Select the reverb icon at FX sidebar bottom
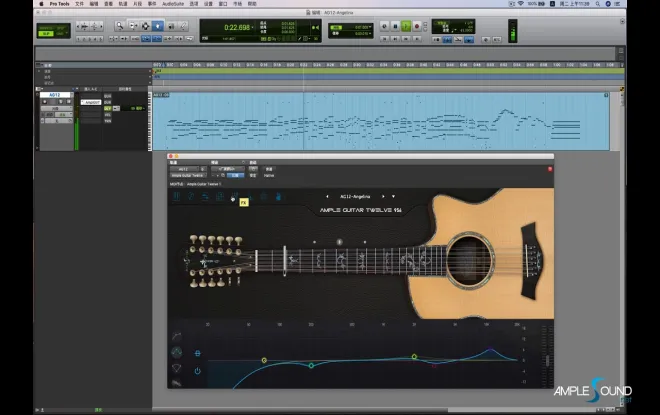Viewport: 660px width, 415px height. coord(177,383)
